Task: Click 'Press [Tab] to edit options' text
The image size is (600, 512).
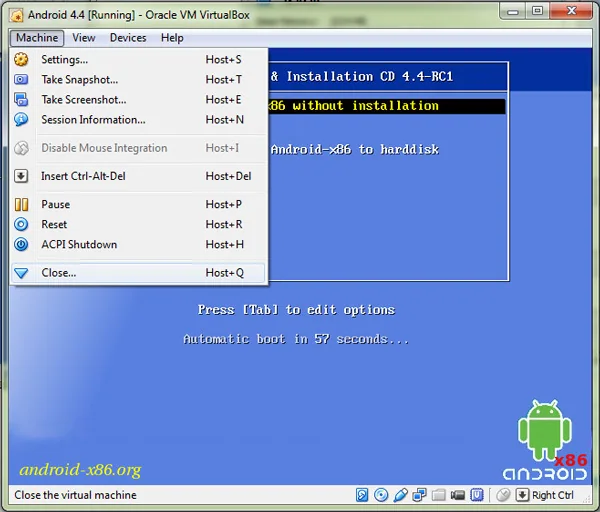Action: coord(296,310)
